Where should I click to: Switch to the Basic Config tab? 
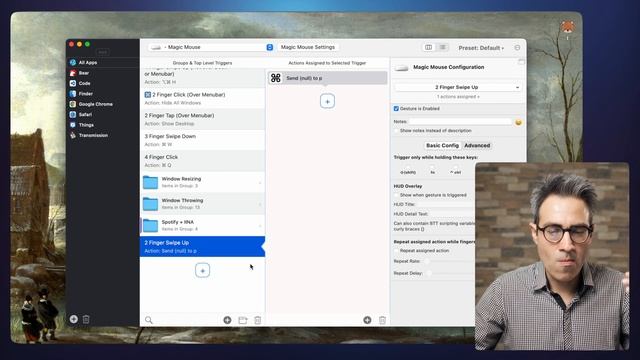442,145
